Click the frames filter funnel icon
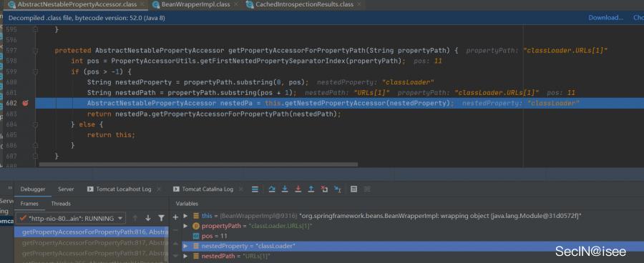Image resolution: width=644 pixels, height=263 pixels. (162, 218)
